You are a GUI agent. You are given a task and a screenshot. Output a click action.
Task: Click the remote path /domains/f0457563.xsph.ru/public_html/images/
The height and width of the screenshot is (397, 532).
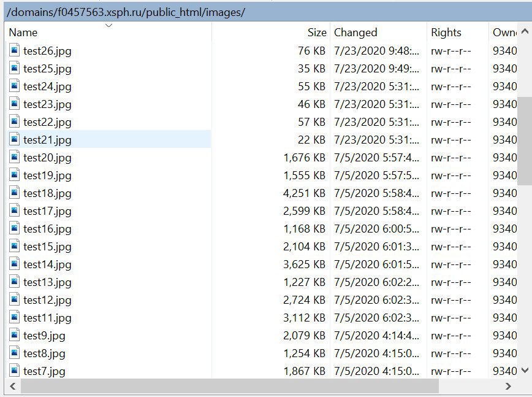tap(126, 12)
